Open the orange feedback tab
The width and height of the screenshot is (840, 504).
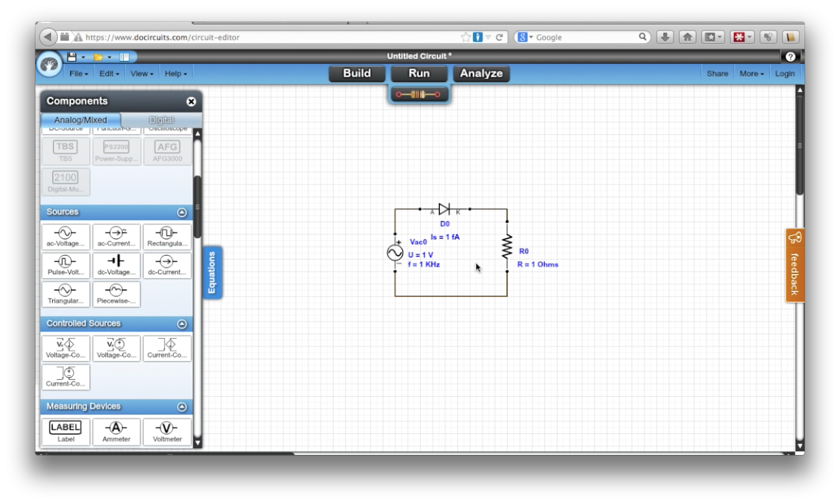pos(795,265)
